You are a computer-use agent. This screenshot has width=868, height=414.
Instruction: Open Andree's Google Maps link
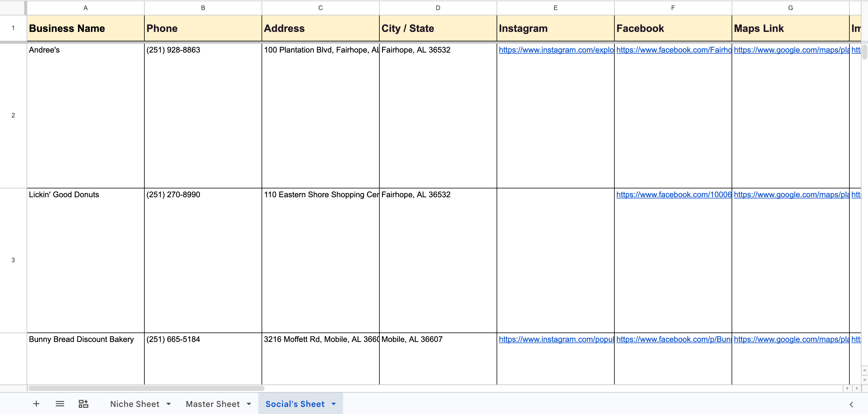pos(791,50)
